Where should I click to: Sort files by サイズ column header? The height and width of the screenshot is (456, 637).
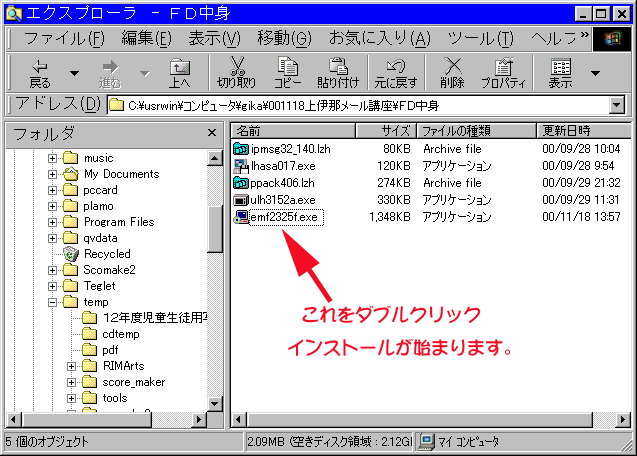pyautogui.click(x=386, y=131)
